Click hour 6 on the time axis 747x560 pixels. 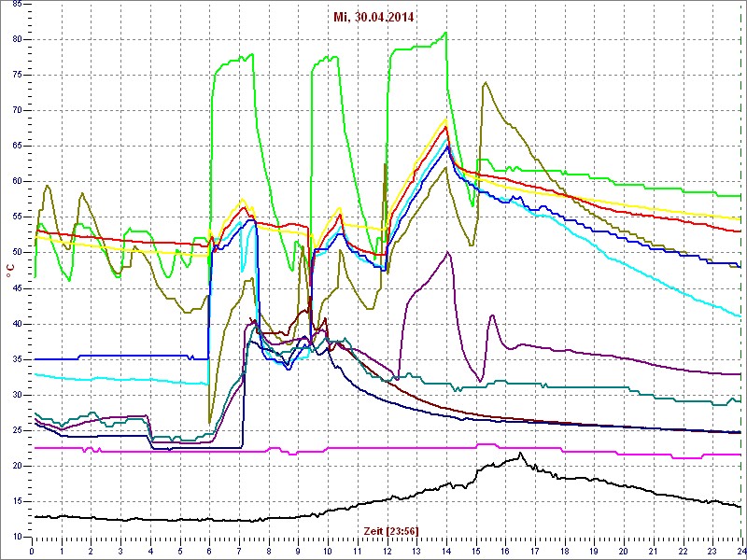click(x=209, y=551)
